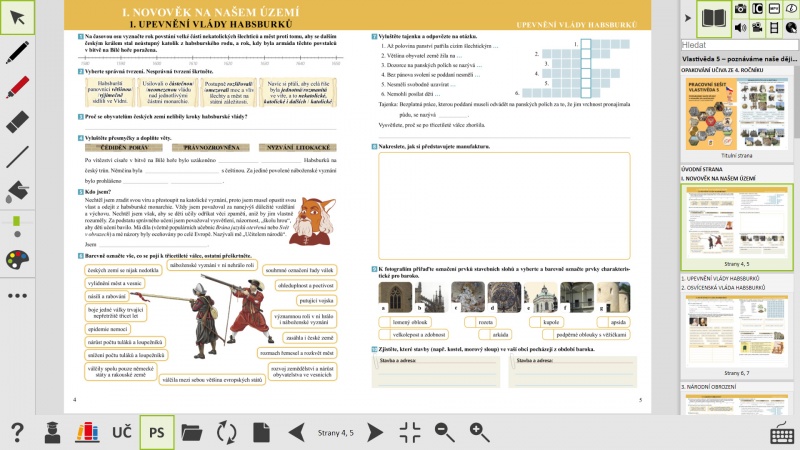Switch to PS workbook view
The height and width of the screenshot is (450, 800).
(157, 432)
